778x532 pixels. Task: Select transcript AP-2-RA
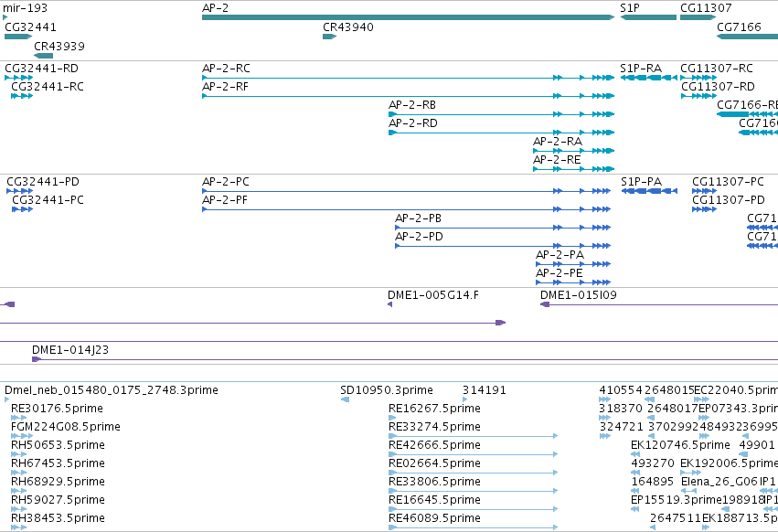tap(573, 151)
